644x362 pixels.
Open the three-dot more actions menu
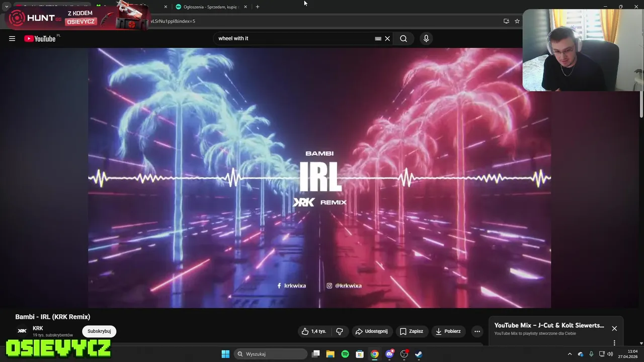(477, 331)
